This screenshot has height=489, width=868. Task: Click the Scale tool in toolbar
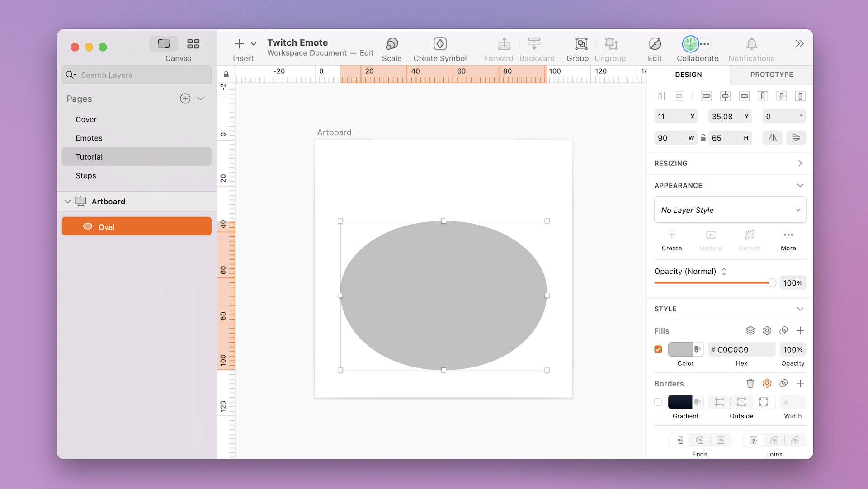[392, 50]
